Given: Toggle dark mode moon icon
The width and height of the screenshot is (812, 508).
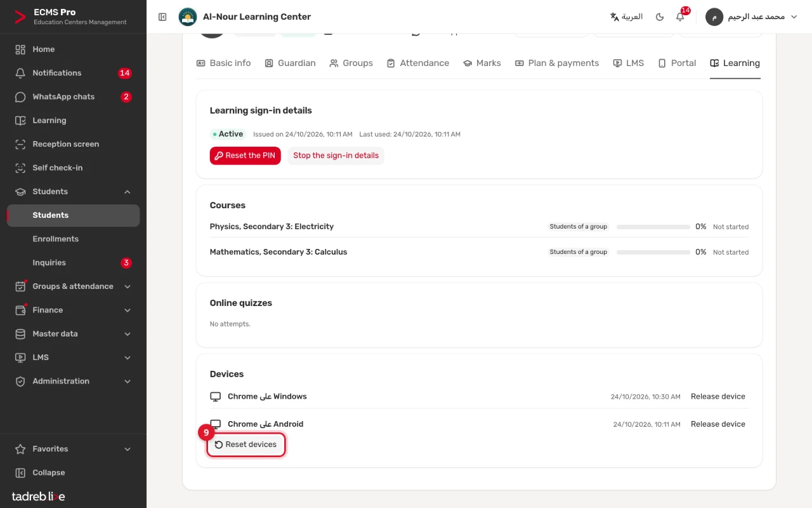Looking at the screenshot, I should click(660, 17).
